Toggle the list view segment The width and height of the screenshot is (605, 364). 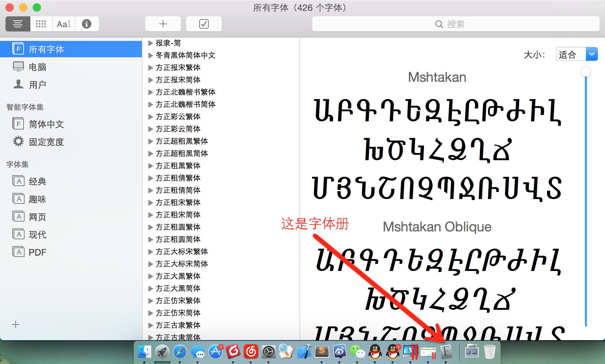18,24
